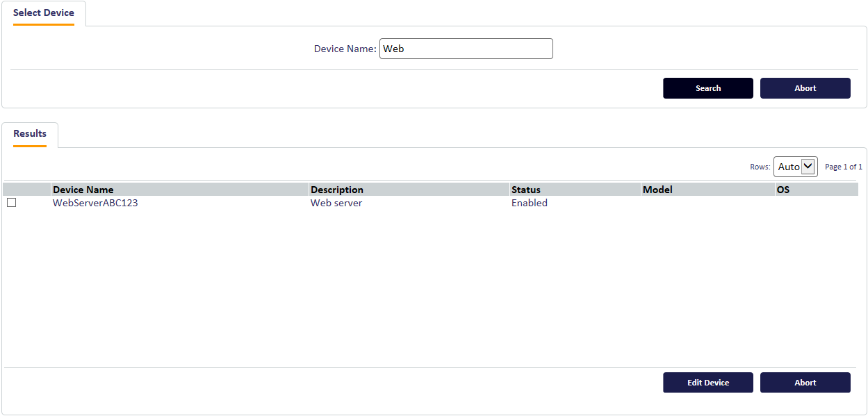Click Abort in the Results panel
This screenshot has height=416, width=868.
(x=805, y=383)
